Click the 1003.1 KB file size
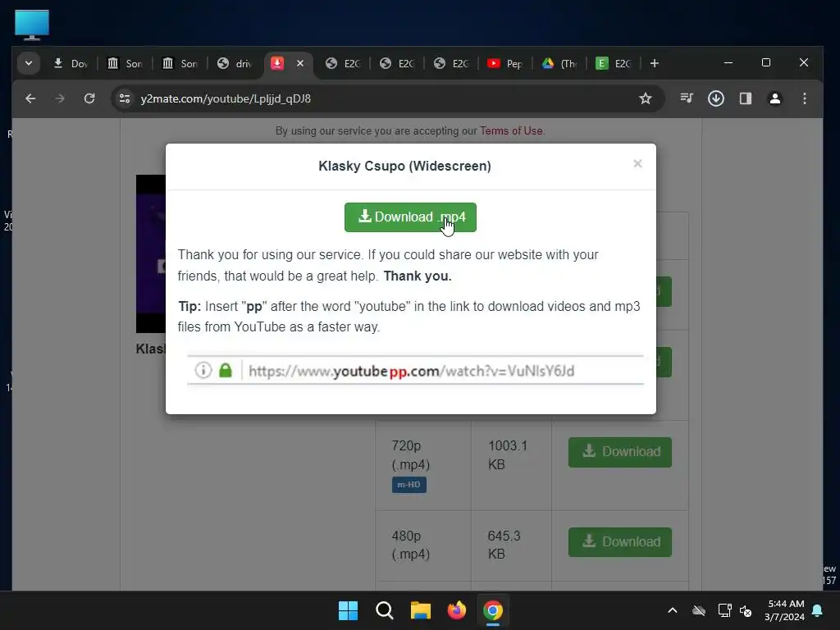This screenshot has height=630, width=840. click(x=508, y=454)
